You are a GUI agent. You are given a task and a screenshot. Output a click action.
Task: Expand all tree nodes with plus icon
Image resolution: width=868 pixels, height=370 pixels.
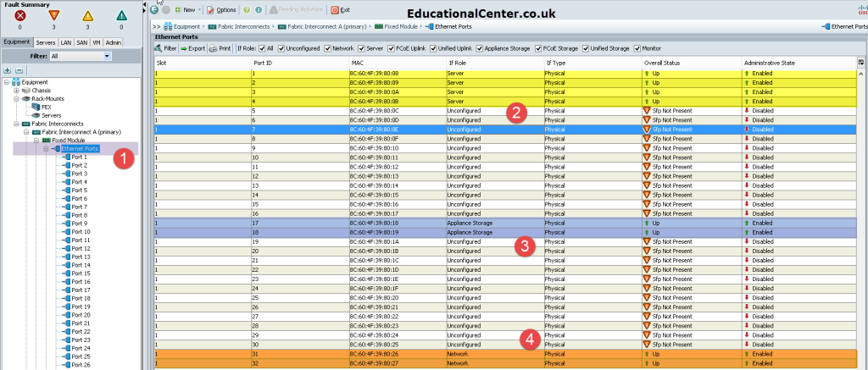point(7,71)
